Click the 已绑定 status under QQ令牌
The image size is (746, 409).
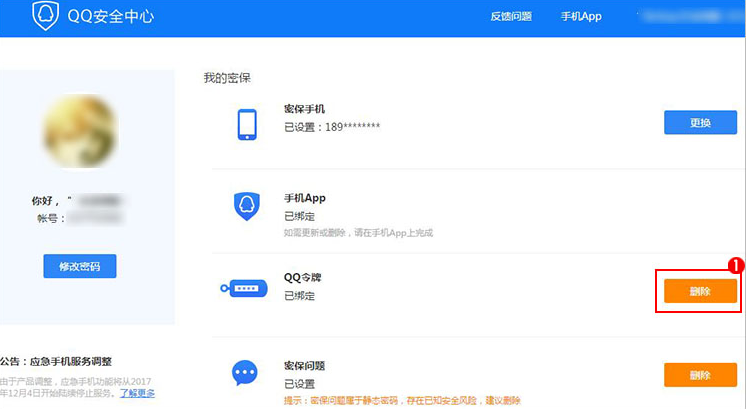click(x=299, y=296)
